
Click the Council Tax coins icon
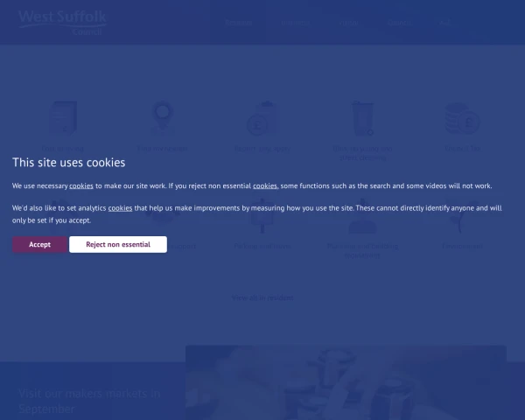coord(462,118)
